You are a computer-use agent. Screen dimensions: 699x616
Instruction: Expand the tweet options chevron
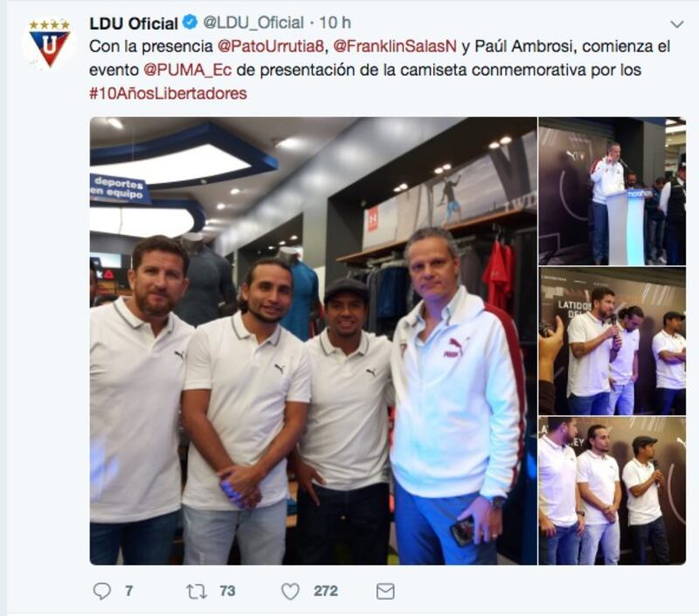pyautogui.click(x=676, y=24)
